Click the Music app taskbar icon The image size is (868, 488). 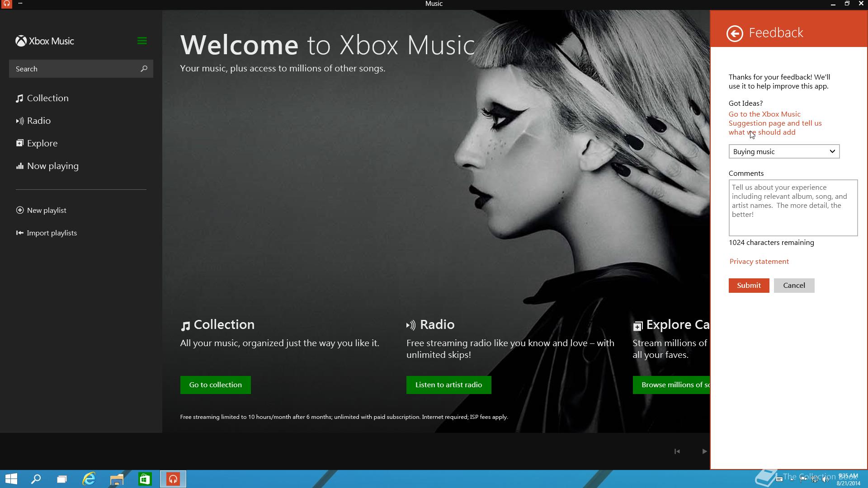[x=173, y=479]
